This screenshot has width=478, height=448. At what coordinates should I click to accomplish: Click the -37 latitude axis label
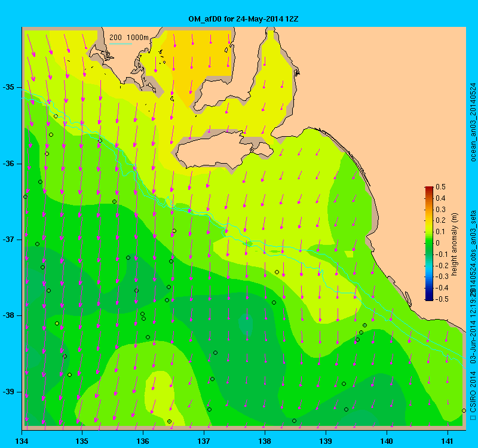(x=8, y=240)
